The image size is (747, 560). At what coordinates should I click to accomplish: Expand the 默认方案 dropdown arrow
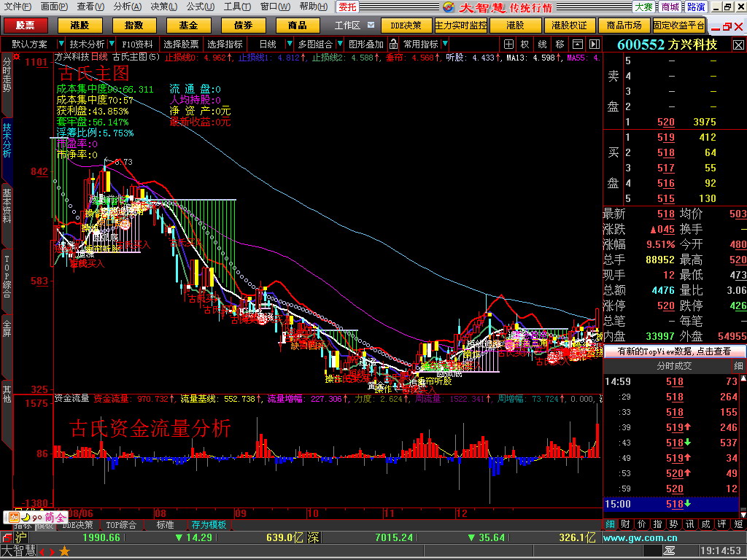tap(61, 44)
